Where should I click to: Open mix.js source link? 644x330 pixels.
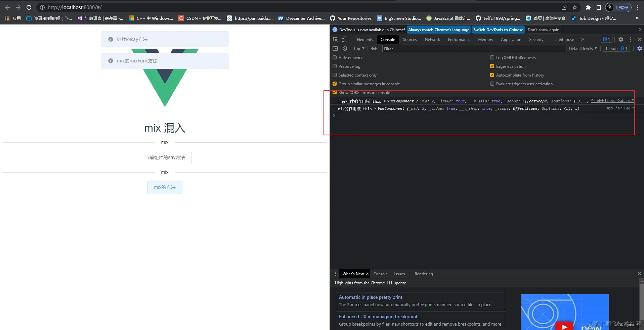[620, 108]
